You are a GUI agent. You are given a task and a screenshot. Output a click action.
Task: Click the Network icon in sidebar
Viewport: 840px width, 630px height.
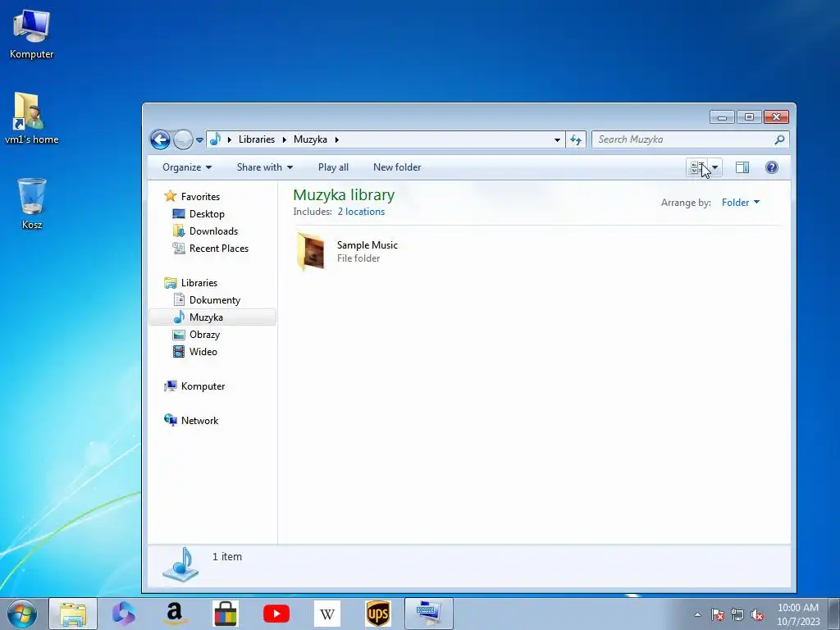[171, 420]
